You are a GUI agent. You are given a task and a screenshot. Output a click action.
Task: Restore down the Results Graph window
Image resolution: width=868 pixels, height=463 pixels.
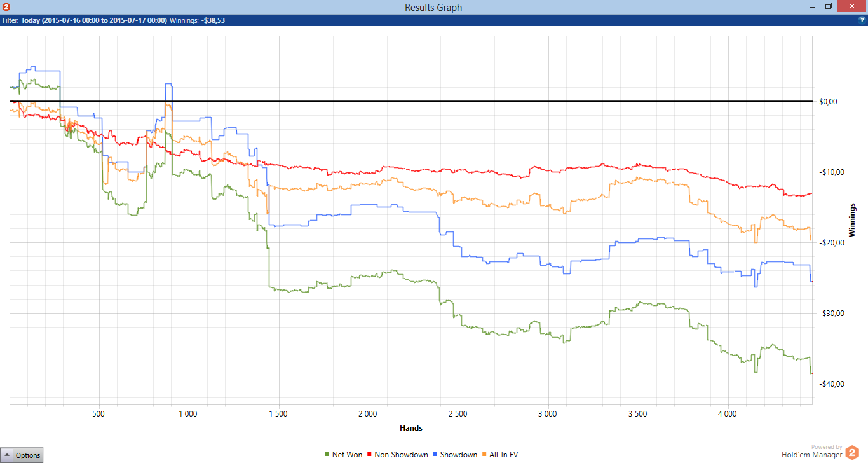(829, 7)
